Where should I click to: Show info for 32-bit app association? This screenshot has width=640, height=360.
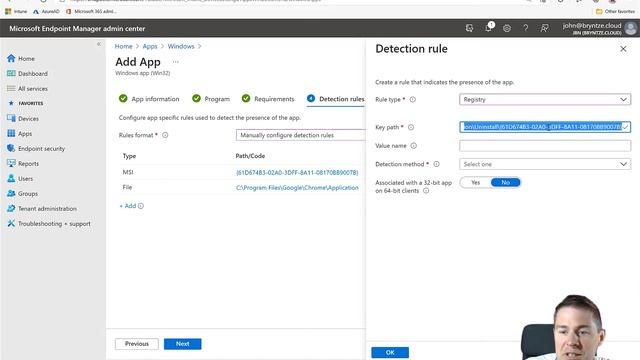pos(426,191)
